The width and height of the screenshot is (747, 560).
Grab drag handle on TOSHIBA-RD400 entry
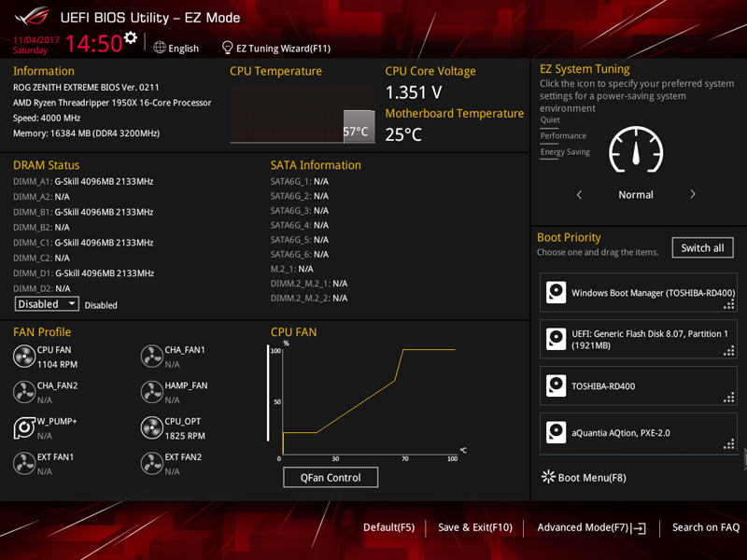tap(729, 398)
